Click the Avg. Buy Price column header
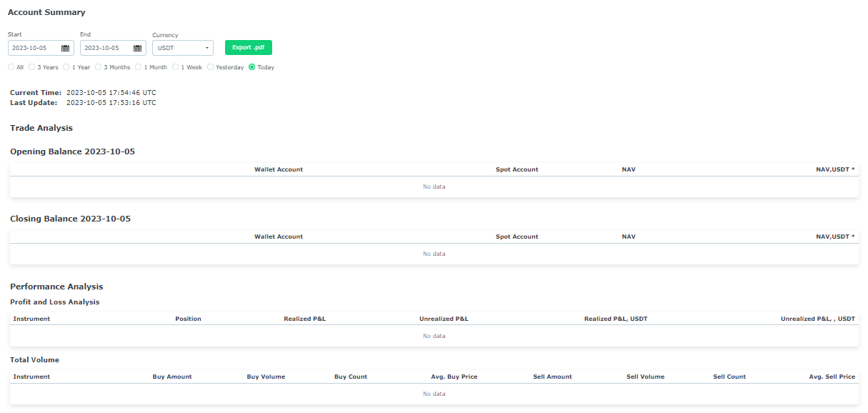The image size is (868, 413). coord(454,377)
